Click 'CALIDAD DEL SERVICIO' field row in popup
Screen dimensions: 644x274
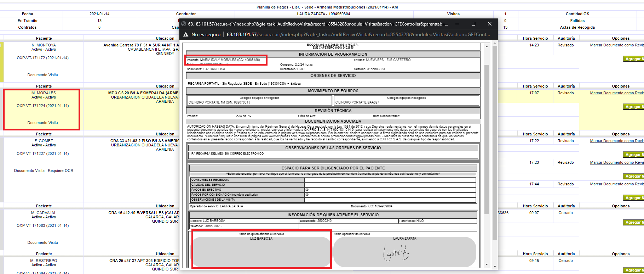click(x=333, y=185)
